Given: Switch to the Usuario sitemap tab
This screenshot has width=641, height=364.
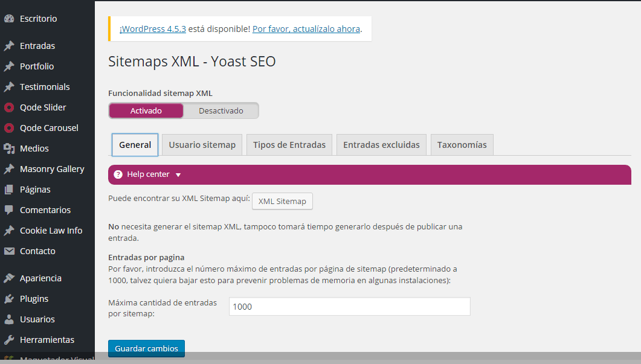Looking at the screenshot, I should point(202,145).
